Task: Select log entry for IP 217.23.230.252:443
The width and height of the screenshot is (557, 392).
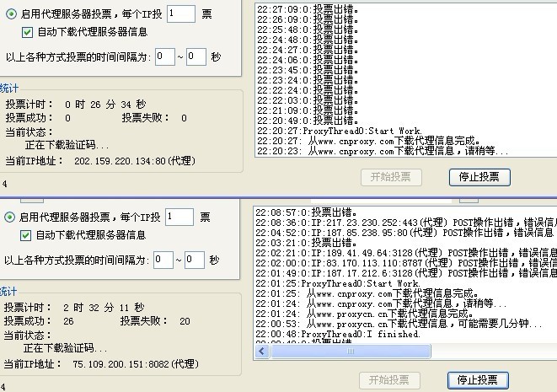Action: [404, 222]
